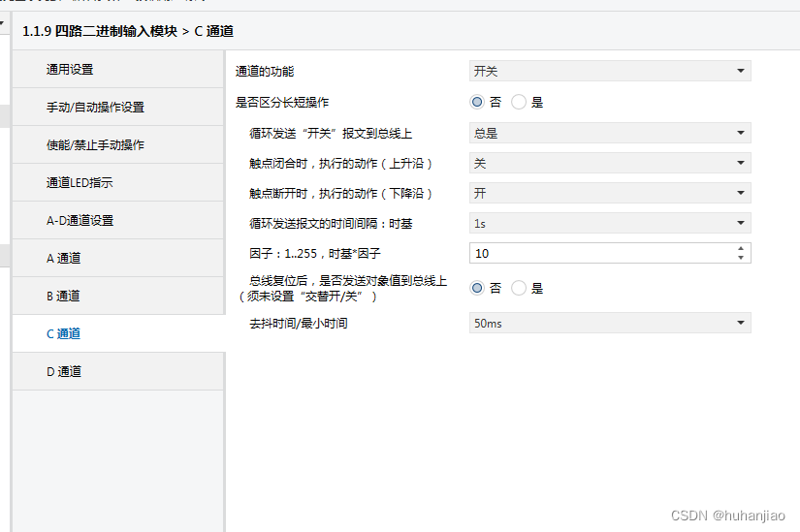Switch to A 通道 tab
Screen dimensions: 800x532
[63, 259]
